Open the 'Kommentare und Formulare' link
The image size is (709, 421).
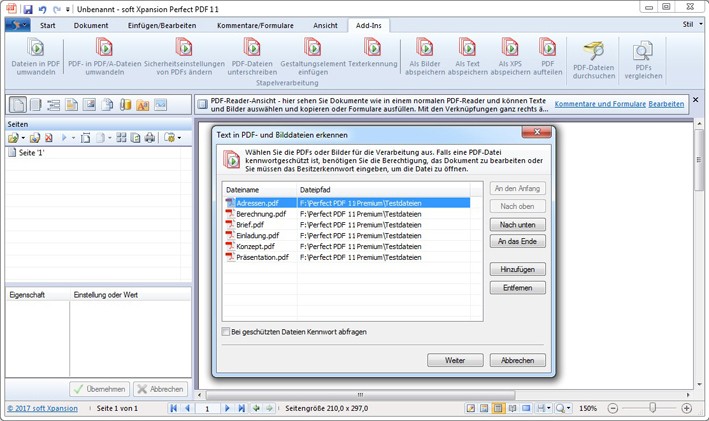click(599, 103)
